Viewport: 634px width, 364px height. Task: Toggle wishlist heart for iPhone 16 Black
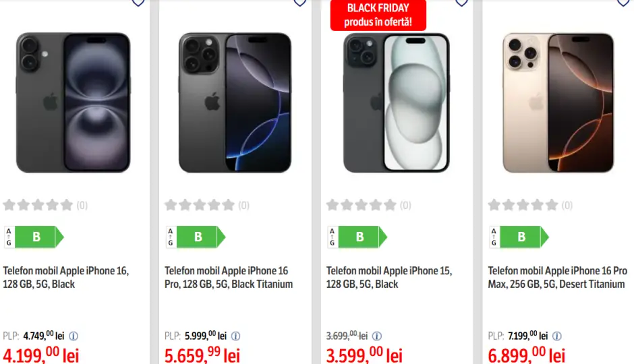[x=138, y=3]
